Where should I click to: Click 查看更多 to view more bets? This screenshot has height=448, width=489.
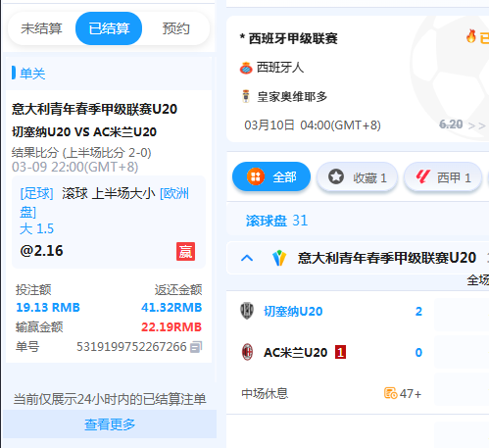(110, 424)
